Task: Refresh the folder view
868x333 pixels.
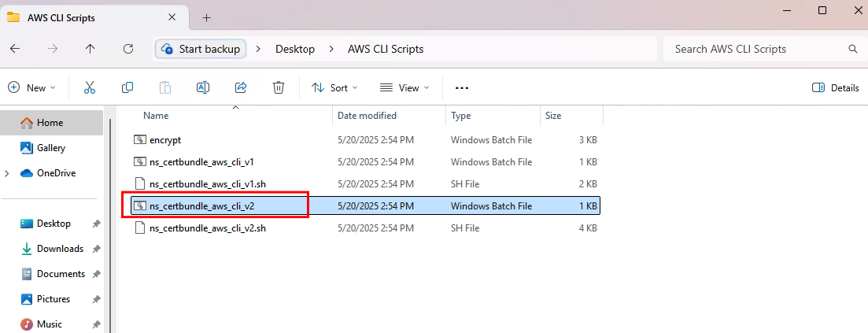Action: [x=127, y=49]
